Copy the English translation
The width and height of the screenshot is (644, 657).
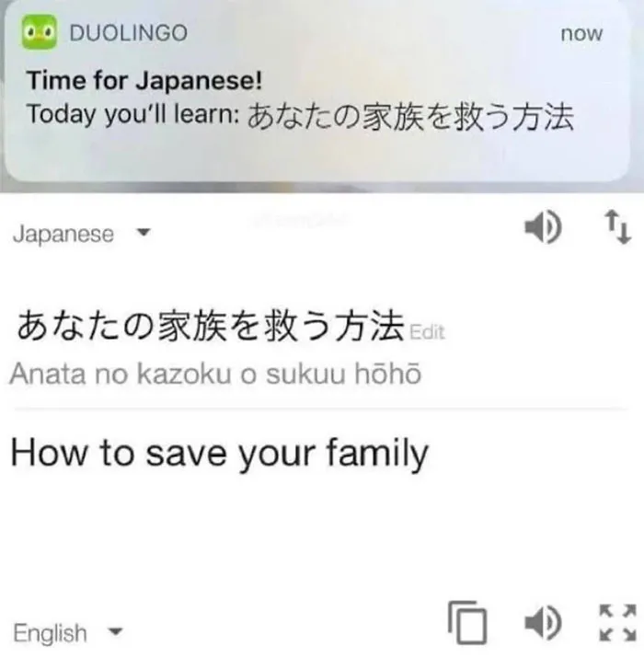pyautogui.click(x=468, y=622)
